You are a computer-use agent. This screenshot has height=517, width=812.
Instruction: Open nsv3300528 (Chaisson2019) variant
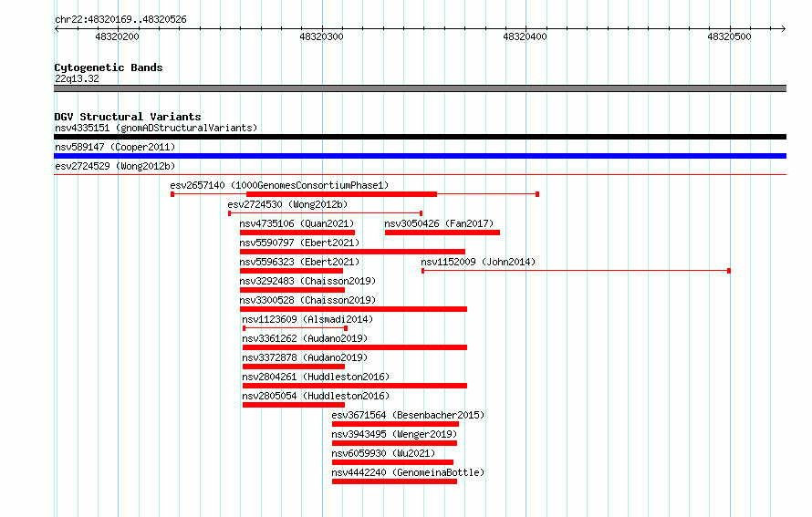[x=307, y=300]
